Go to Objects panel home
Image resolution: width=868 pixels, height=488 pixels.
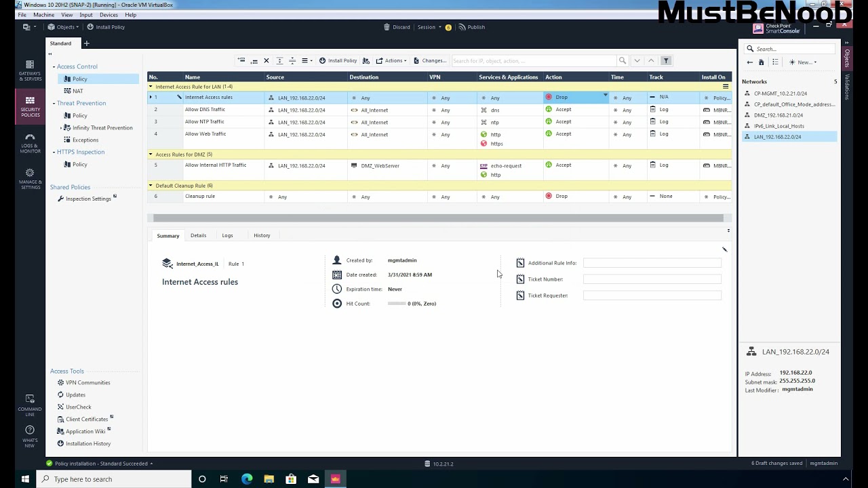coord(762,62)
